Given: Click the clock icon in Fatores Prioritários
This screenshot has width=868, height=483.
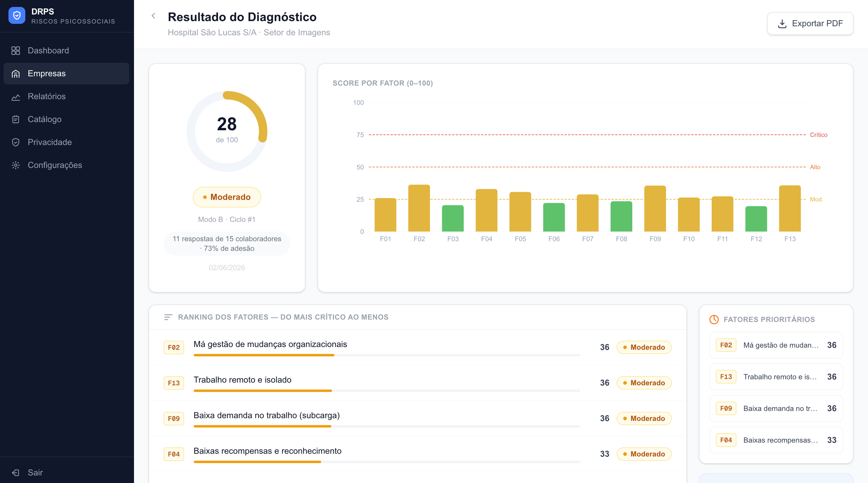Looking at the screenshot, I should 714,319.
